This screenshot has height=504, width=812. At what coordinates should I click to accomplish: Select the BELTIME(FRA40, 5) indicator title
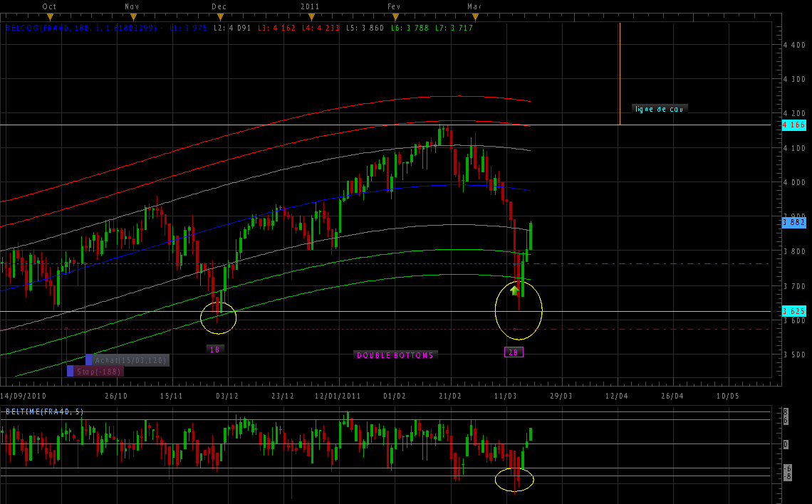[x=44, y=411]
